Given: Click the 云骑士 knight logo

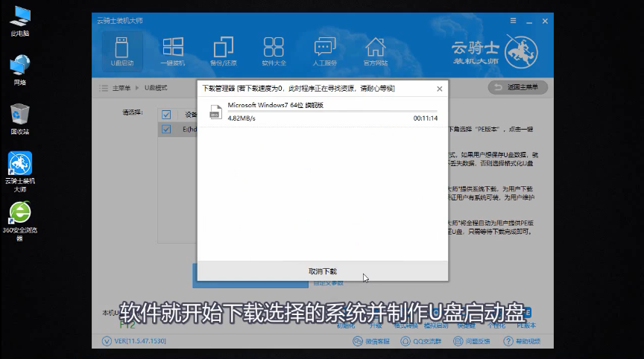Looking at the screenshot, I should click(x=521, y=52).
